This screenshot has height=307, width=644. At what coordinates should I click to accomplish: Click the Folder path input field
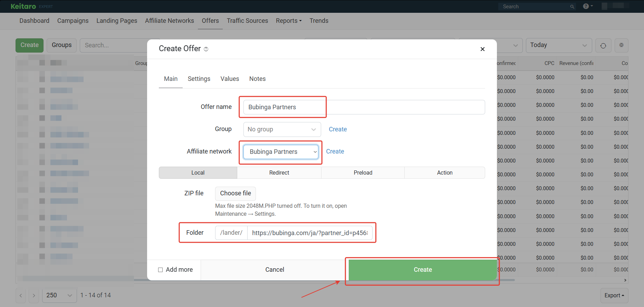pyautogui.click(x=310, y=233)
